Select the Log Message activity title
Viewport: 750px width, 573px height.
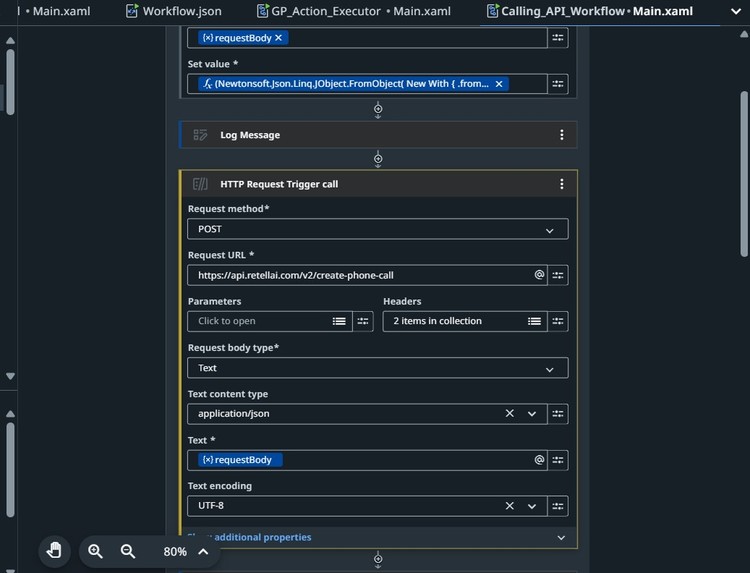pyautogui.click(x=250, y=135)
